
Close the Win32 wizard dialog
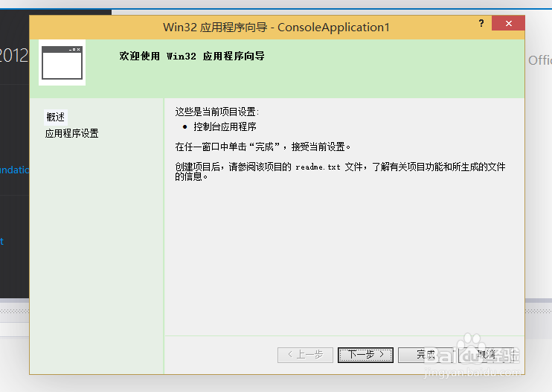click(x=508, y=23)
